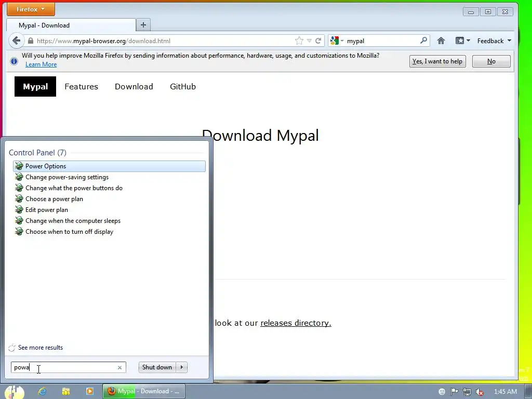Viewport: 532px width, 399px height.
Task: Click the Google search engine icon
Action: (334, 41)
